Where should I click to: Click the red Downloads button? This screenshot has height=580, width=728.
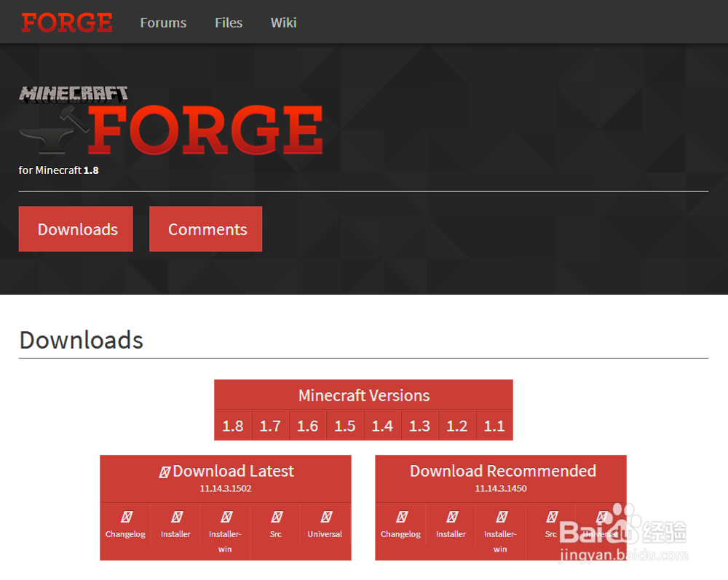[x=76, y=229]
